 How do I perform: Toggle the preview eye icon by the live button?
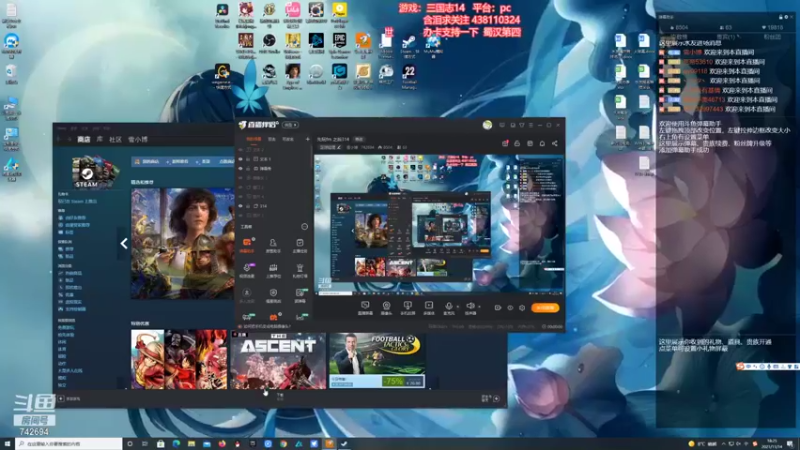(x=510, y=308)
